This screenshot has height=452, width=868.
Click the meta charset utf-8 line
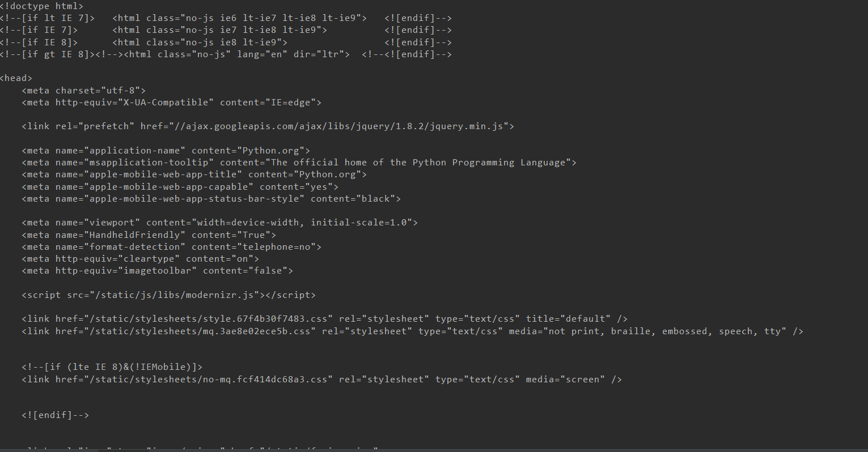click(84, 91)
